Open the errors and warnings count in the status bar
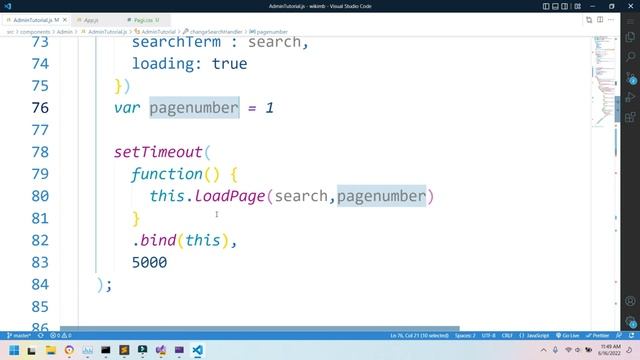The image size is (640, 360). [x=60, y=336]
